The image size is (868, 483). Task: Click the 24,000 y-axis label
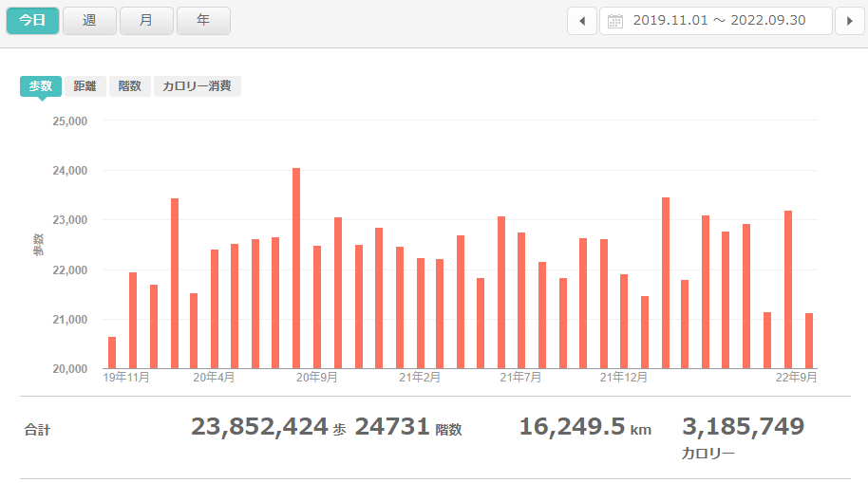(69, 171)
